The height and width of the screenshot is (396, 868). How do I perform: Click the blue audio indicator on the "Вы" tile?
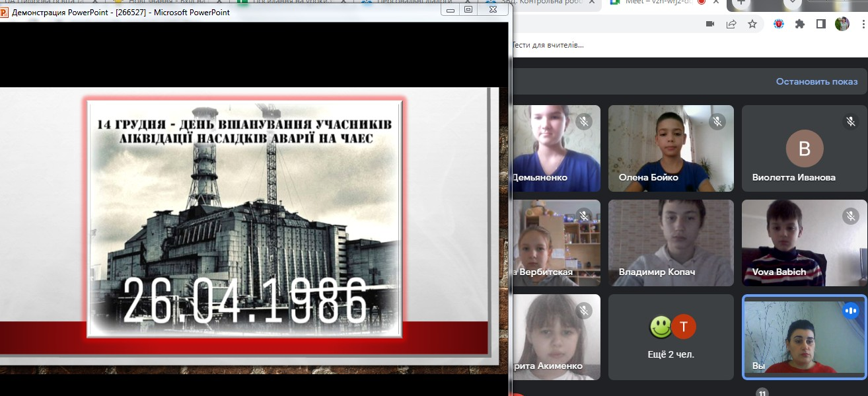[x=850, y=310]
